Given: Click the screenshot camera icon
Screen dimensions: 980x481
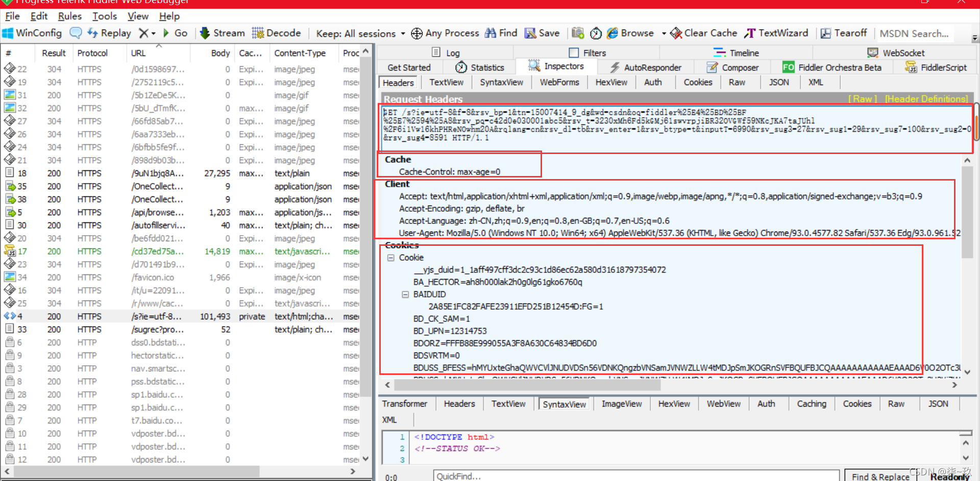Looking at the screenshot, I should (578, 33).
